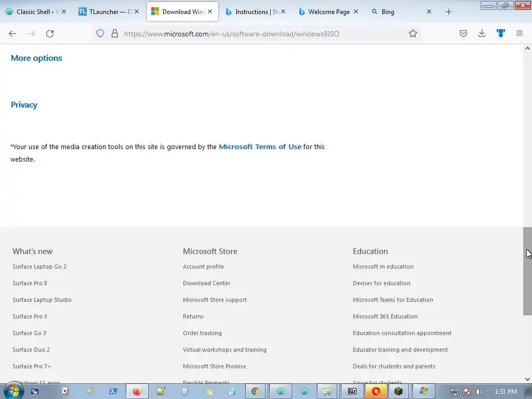532x399 pixels.
Task: Open the Order tracking link
Action: pos(202,333)
